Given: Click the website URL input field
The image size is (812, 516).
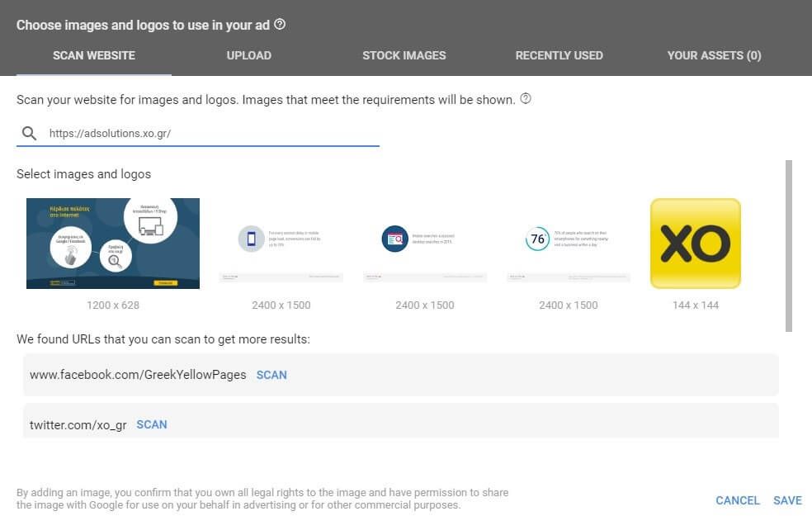Looking at the screenshot, I should click(x=198, y=133).
